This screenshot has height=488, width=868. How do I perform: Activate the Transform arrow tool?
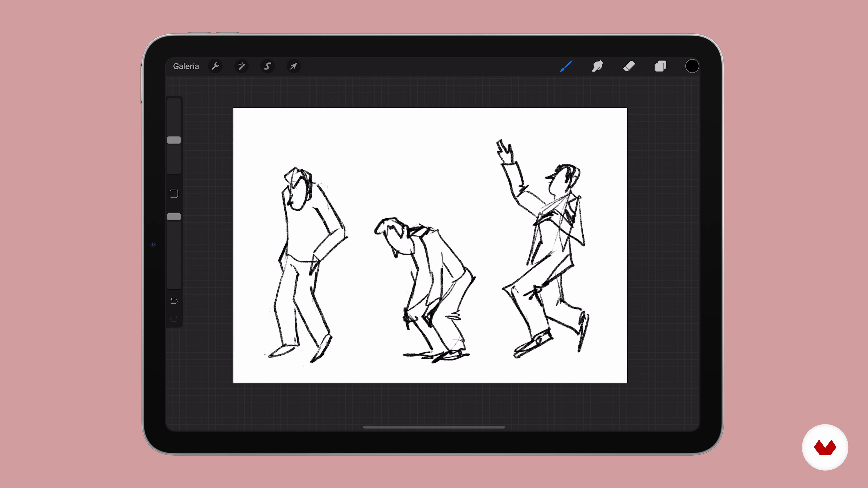click(293, 66)
